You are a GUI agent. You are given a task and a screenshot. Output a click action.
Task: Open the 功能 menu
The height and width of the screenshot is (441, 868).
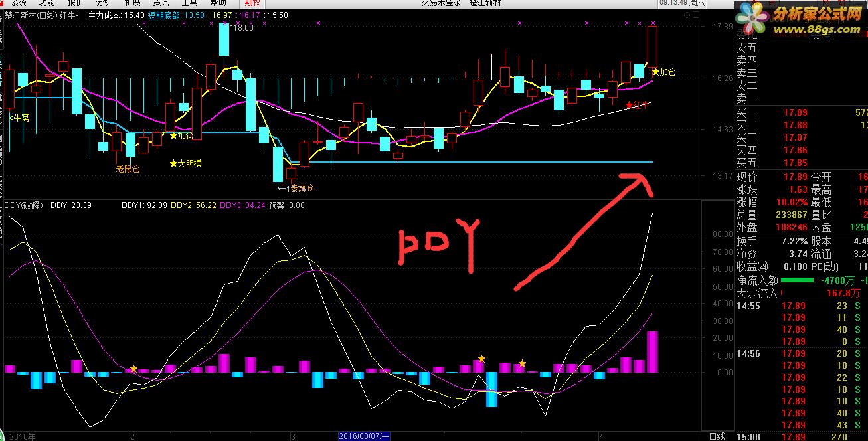coord(47,3)
